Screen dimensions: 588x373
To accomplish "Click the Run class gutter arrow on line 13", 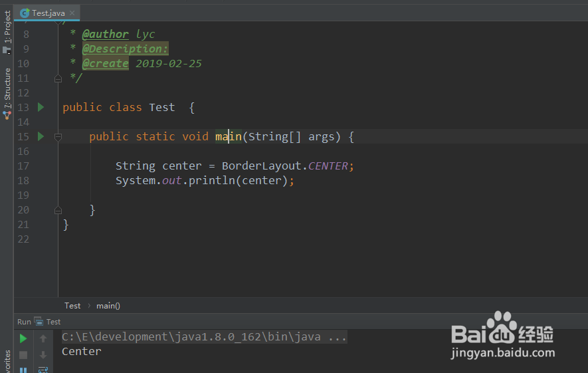I will [41, 107].
